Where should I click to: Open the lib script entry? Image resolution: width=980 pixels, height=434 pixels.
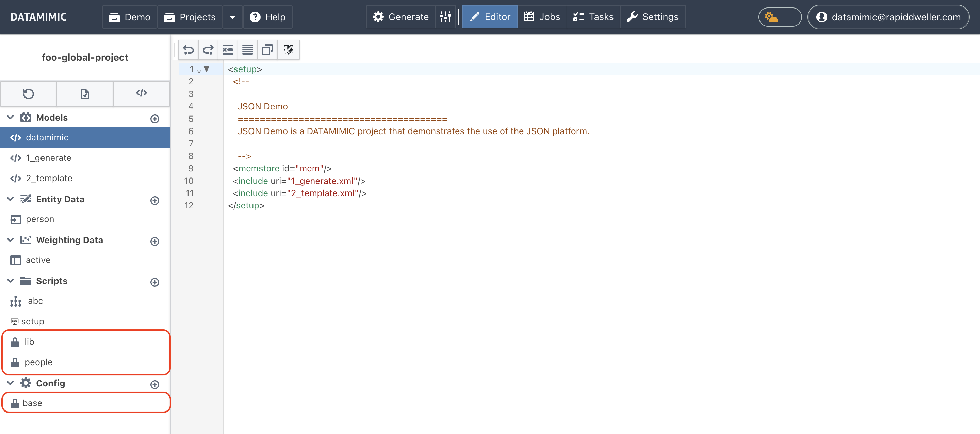click(85, 342)
